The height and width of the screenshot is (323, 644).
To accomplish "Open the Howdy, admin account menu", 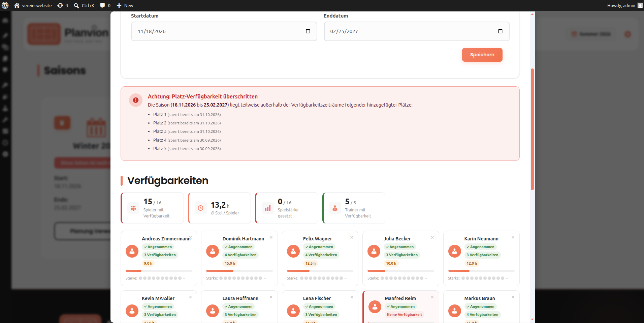I will click(625, 5).
